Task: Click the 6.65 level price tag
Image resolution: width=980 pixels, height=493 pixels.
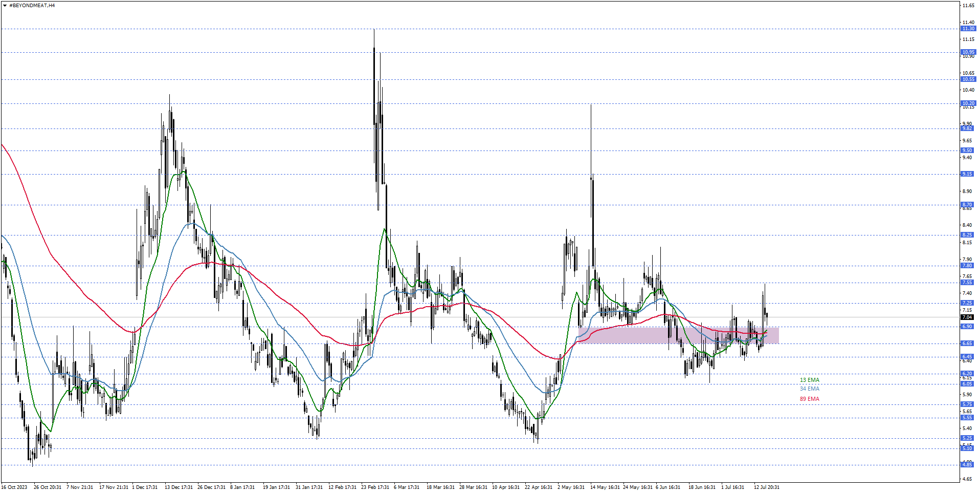Action: tap(968, 344)
